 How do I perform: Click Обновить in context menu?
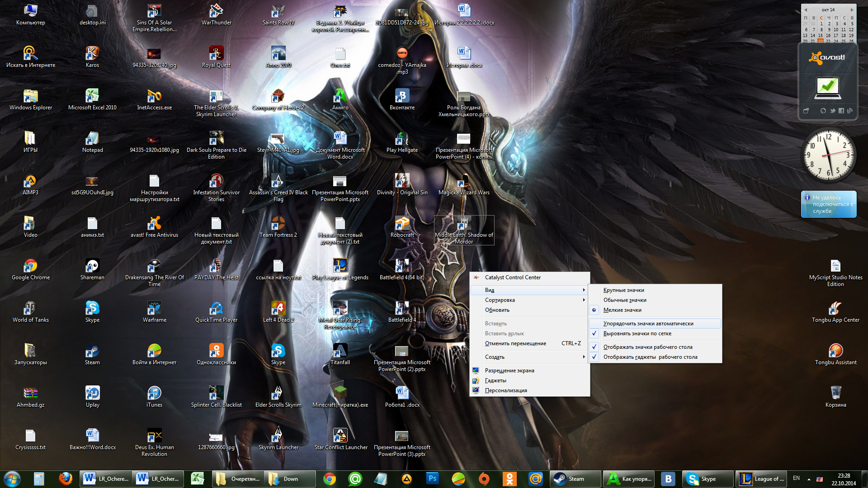[x=529, y=310]
